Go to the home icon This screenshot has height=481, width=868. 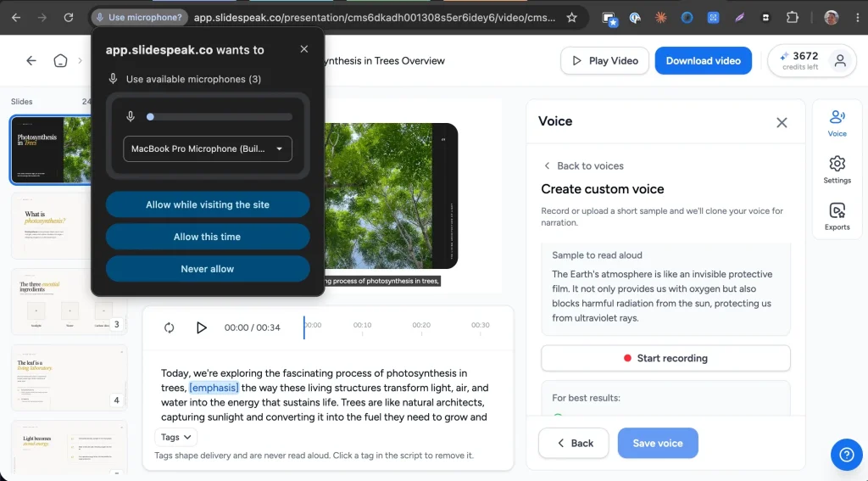[60, 60]
